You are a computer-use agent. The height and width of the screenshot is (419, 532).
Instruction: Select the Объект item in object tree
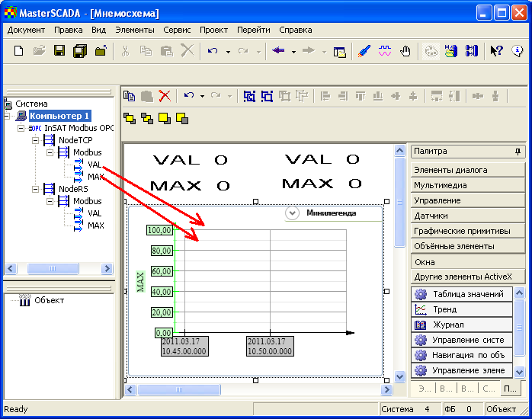click(50, 300)
